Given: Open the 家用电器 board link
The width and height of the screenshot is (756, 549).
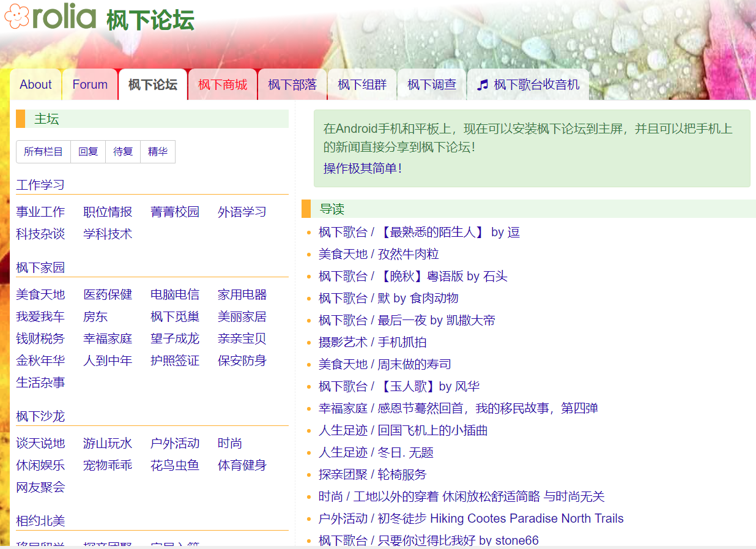Looking at the screenshot, I should (242, 294).
